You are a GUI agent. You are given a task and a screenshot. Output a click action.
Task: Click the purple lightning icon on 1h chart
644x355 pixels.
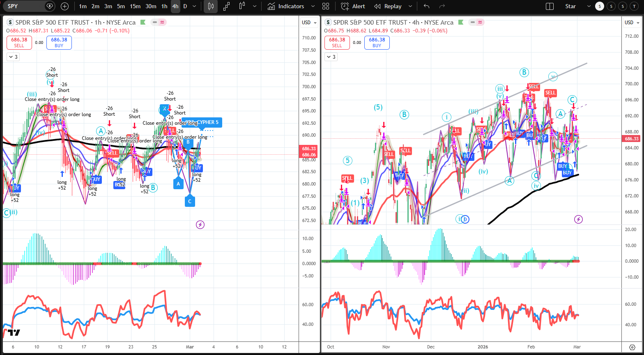click(x=200, y=224)
